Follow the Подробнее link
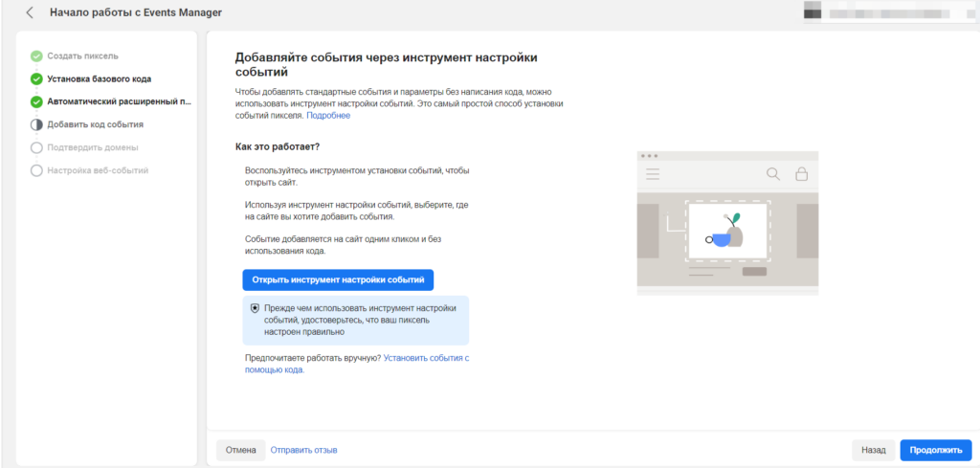The width and height of the screenshot is (980, 468). (328, 116)
